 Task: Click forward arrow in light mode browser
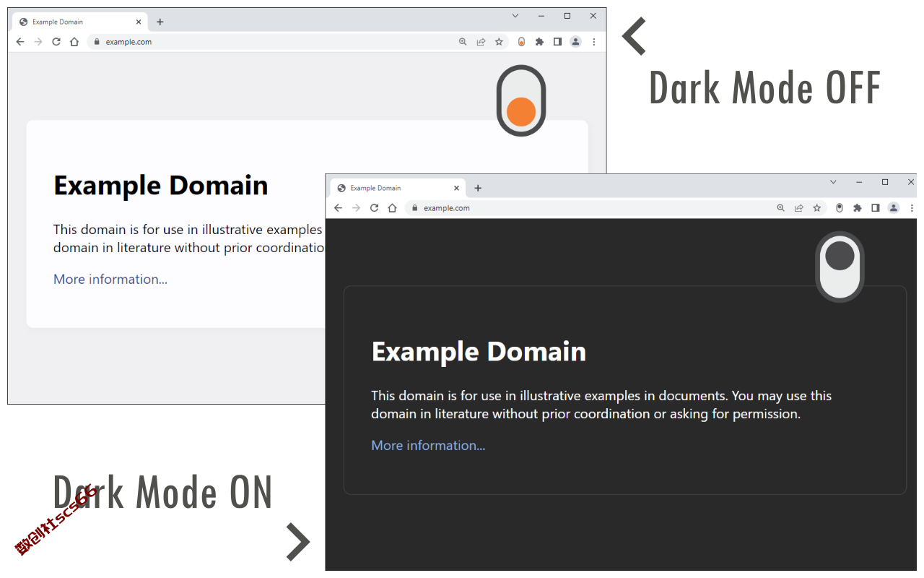pyautogui.click(x=38, y=42)
